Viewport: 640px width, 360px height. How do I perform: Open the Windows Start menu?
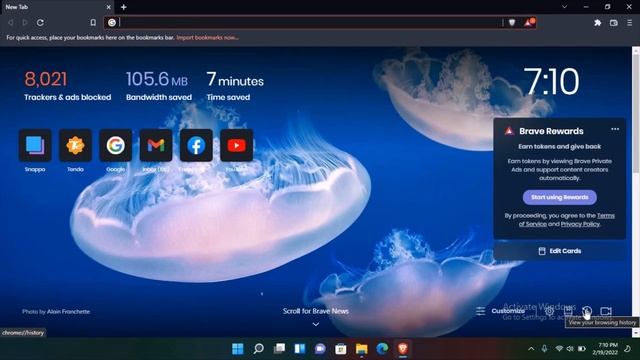(x=238, y=349)
